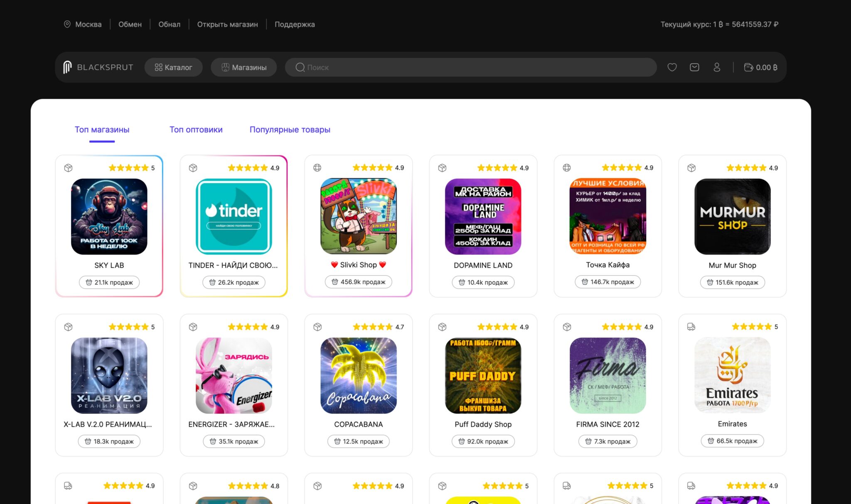Click the Поддержка link
The height and width of the screenshot is (504, 851).
(295, 24)
